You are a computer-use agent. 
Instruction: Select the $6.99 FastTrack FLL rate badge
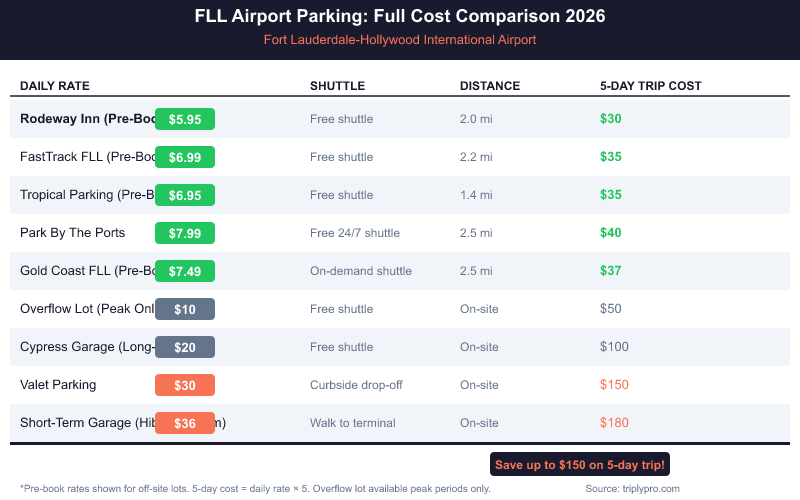[x=185, y=157]
